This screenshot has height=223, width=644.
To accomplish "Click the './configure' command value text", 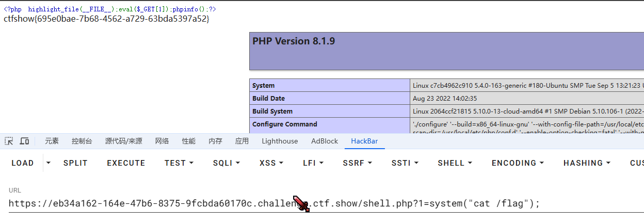I will tap(528, 127).
